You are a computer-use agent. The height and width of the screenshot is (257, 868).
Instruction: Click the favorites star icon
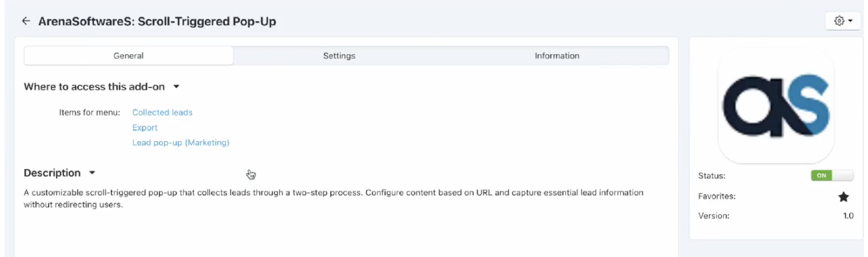coord(843,197)
